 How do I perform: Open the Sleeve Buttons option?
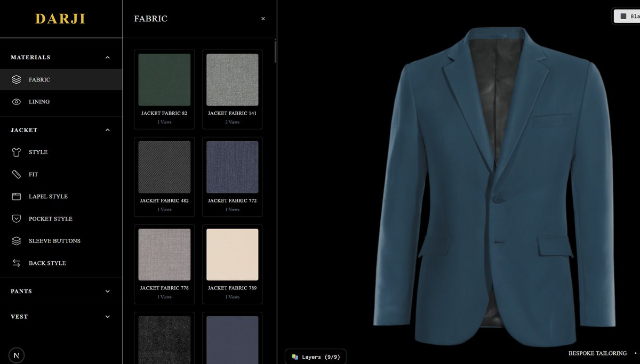point(61,241)
